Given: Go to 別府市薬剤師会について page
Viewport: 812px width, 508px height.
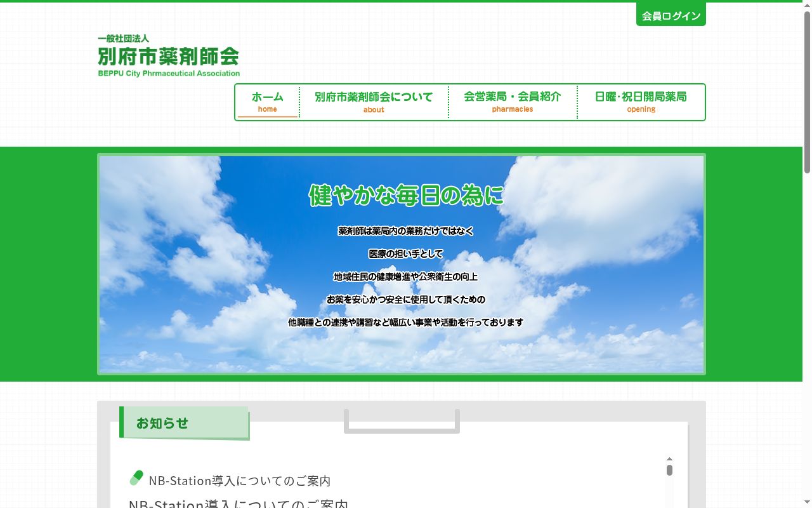Looking at the screenshot, I should 374,102.
